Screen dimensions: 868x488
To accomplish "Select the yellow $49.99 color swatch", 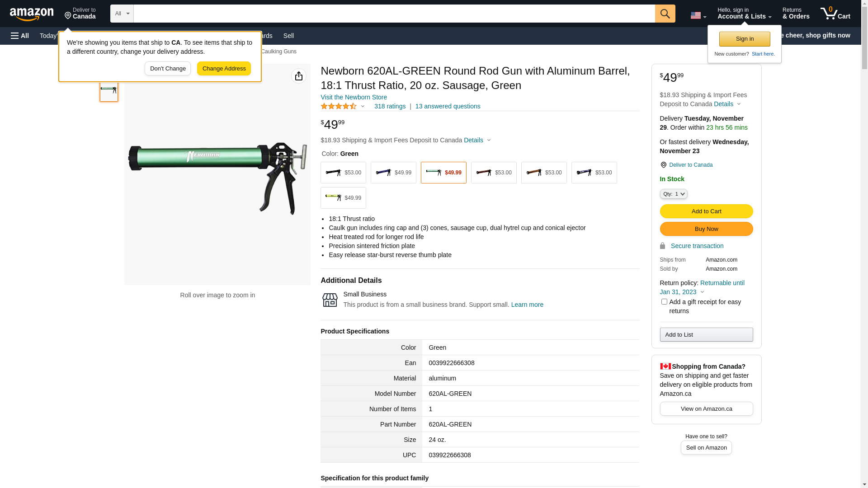I will pos(344,198).
